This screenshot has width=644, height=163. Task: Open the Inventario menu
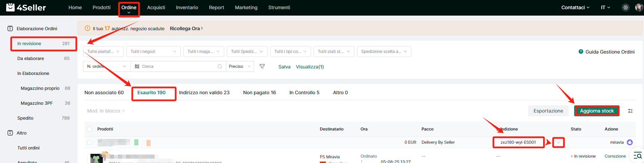point(187,7)
